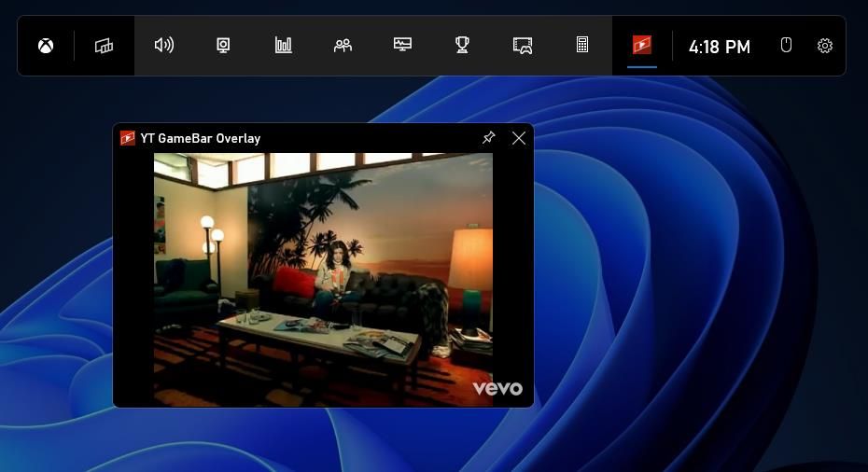Image resolution: width=868 pixels, height=472 pixels.
Task: Open the Performance bar-chart widget
Action: (x=283, y=45)
